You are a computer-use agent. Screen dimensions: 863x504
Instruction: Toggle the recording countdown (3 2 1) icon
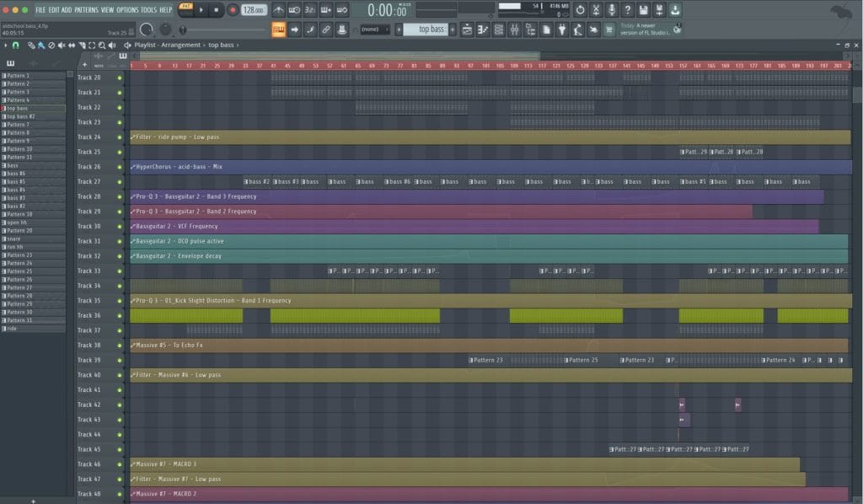click(310, 10)
